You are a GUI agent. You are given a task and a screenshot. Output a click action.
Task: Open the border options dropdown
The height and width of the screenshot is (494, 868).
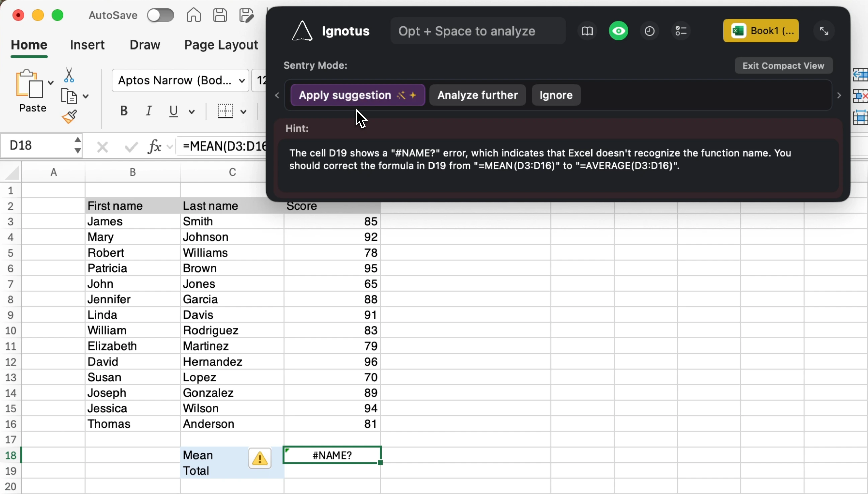(x=244, y=111)
